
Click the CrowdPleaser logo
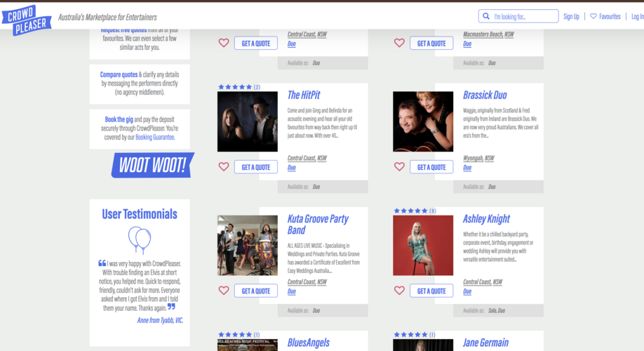click(27, 20)
